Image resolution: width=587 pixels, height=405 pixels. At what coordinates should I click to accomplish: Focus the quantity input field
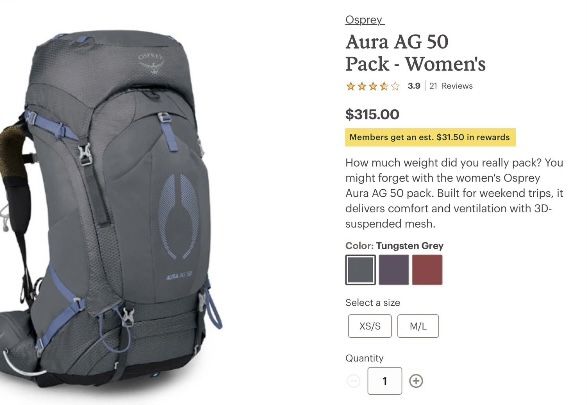pos(384,381)
